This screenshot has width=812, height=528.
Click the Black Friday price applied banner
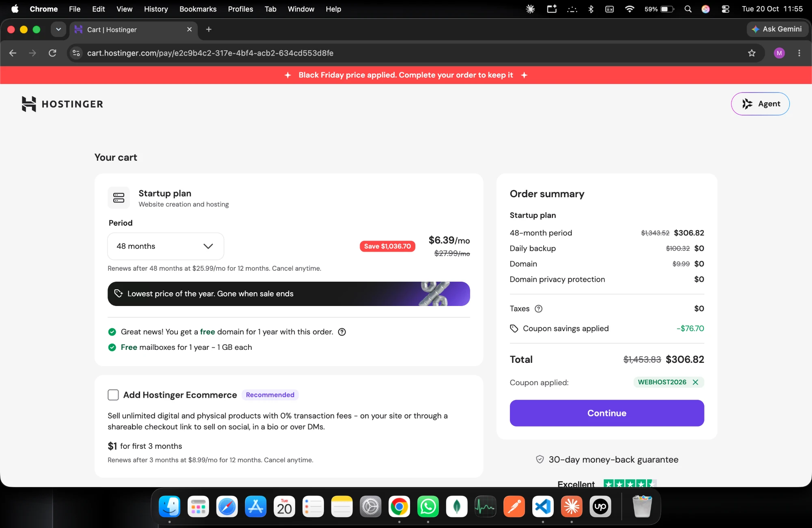tap(406, 75)
